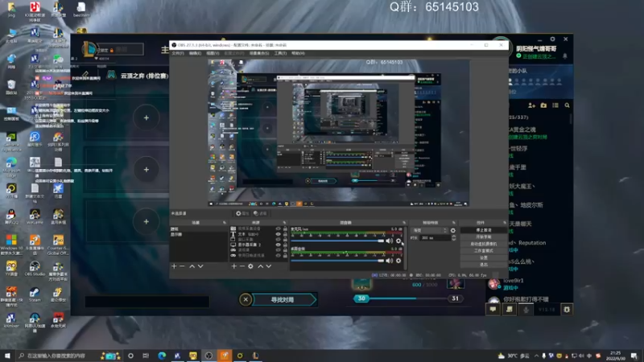Mute microphone speaker icon in audio mixer
Screen dimensions: 644x362
pyautogui.click(x=389, y=241)
